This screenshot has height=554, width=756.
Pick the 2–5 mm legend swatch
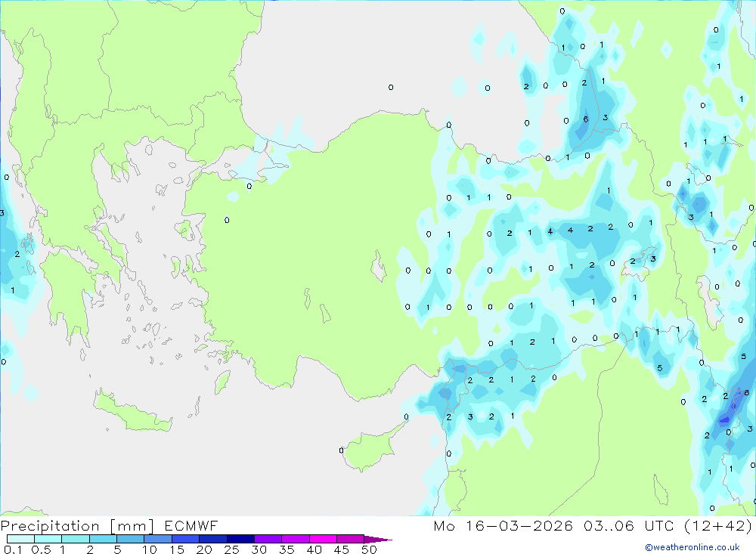pos(103,539)
